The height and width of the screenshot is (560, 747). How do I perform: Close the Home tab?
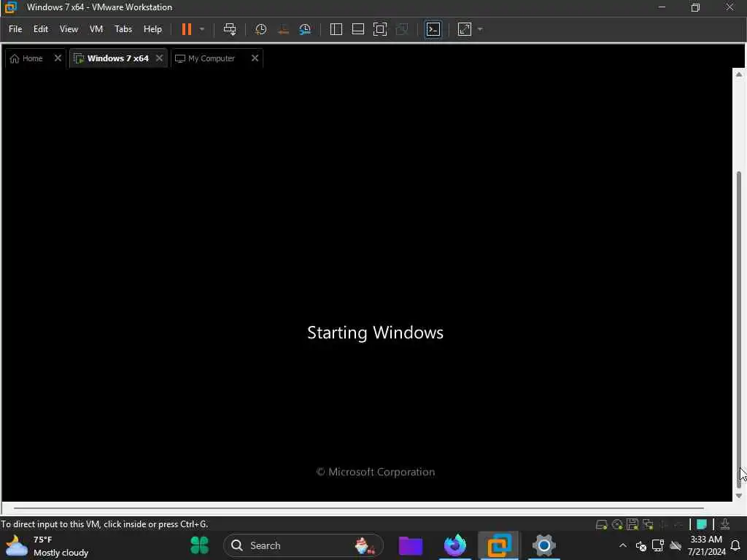click(x=58, y=58)
